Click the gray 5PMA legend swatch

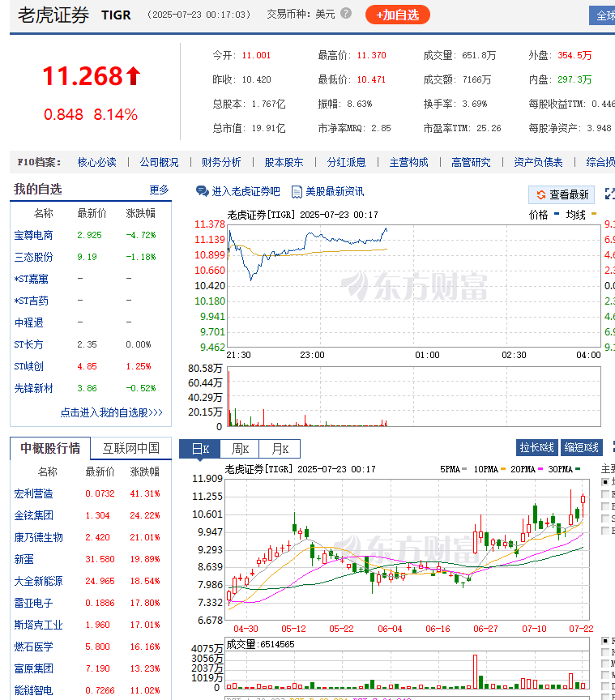(x=464, y=469)
